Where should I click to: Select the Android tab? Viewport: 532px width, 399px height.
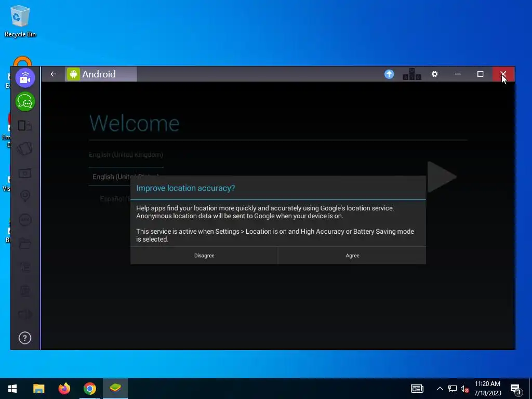point(101,74)
